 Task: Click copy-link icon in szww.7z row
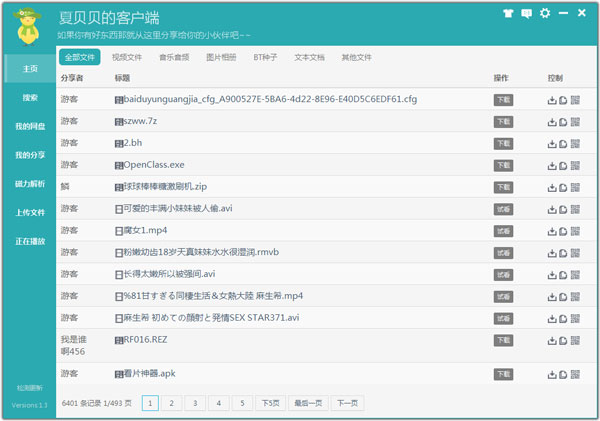pos(563,122)
